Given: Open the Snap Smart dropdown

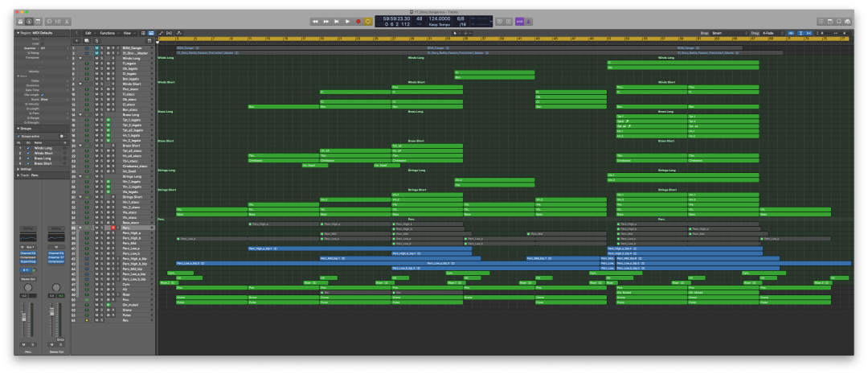Looking at the screenshot, I should coord(730,33).
